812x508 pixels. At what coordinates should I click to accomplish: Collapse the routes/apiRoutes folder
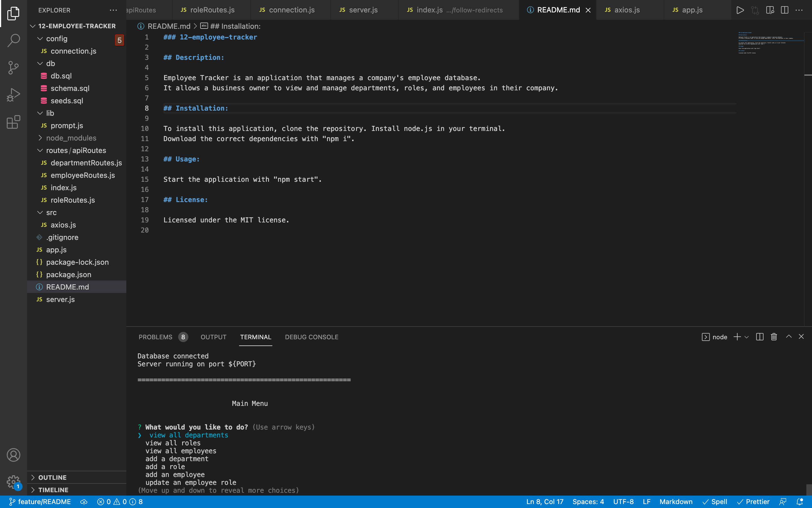[40, 150]
